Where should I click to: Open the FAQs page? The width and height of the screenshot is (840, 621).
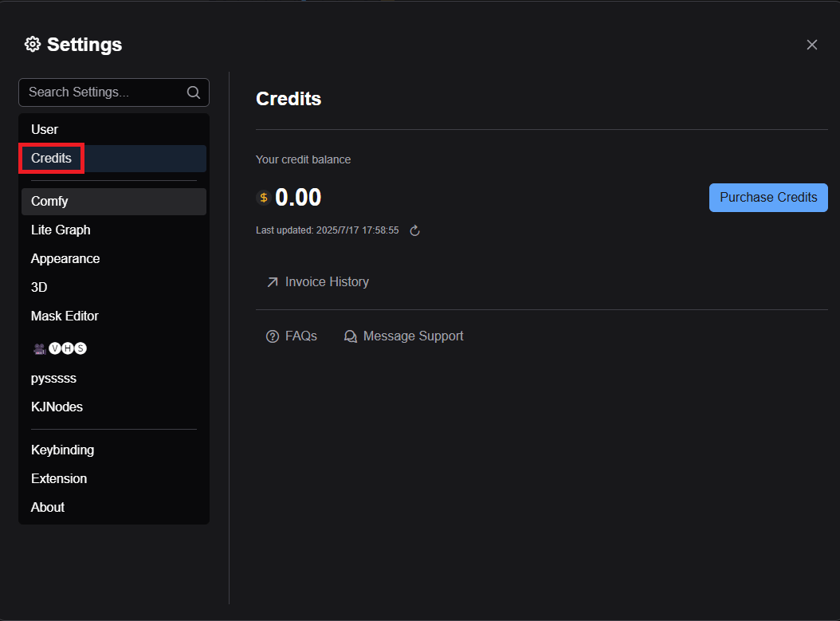tap(300, 336)
